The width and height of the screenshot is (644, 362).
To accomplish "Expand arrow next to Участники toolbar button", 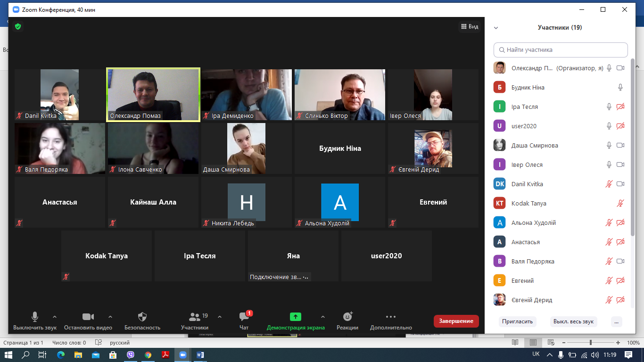I will point(220,317).
